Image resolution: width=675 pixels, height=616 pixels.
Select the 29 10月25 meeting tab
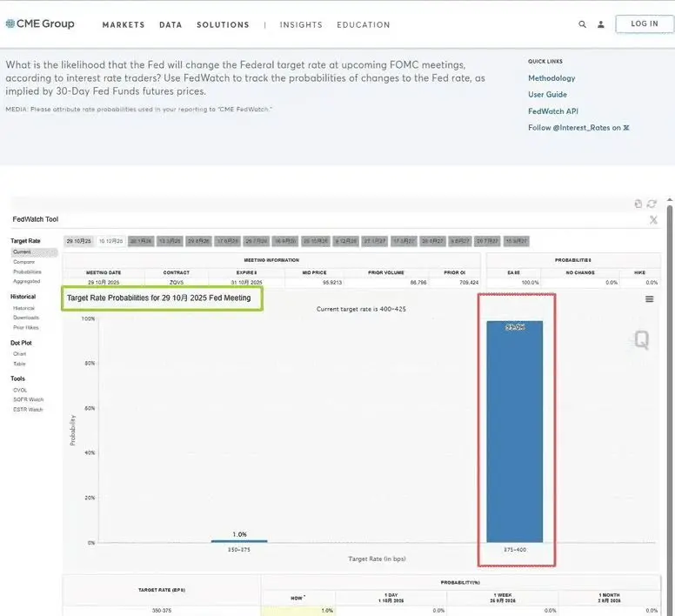coord(79,241)
